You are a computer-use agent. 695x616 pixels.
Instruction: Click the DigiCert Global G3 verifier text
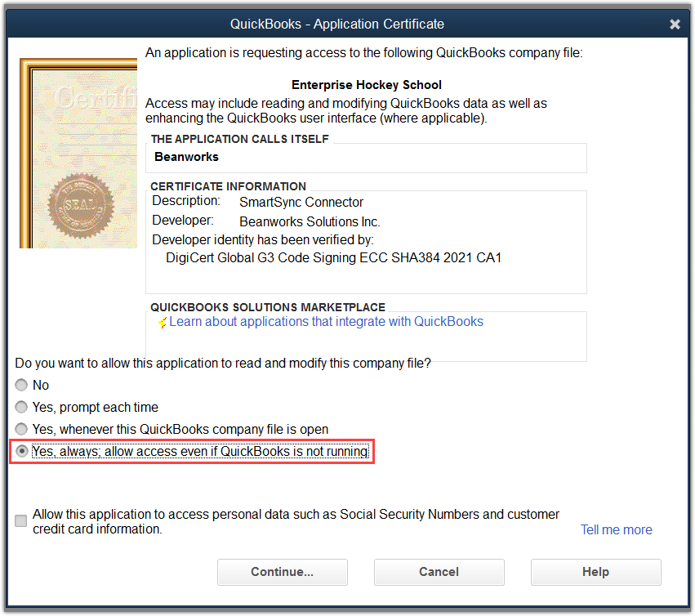[x=333, y=257]
